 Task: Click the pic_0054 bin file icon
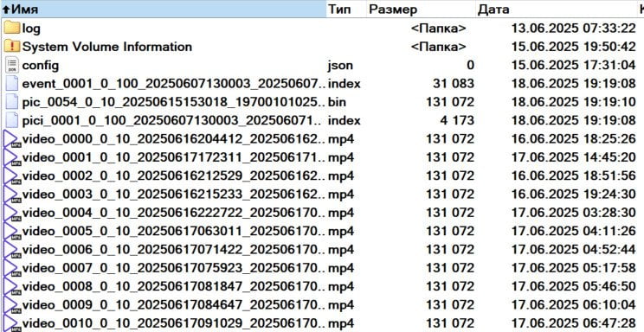(x=12, y=102)
